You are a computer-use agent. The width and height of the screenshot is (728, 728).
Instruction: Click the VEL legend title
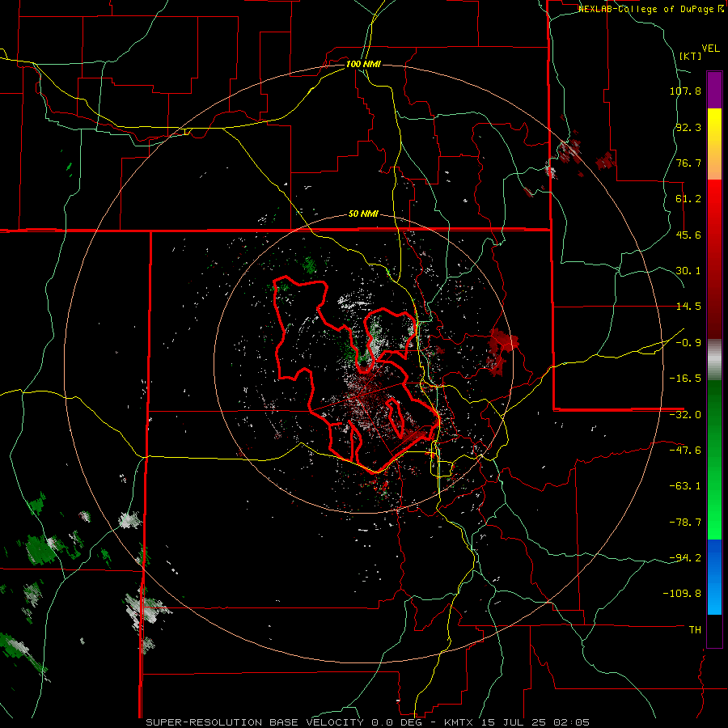coord(710,49)
